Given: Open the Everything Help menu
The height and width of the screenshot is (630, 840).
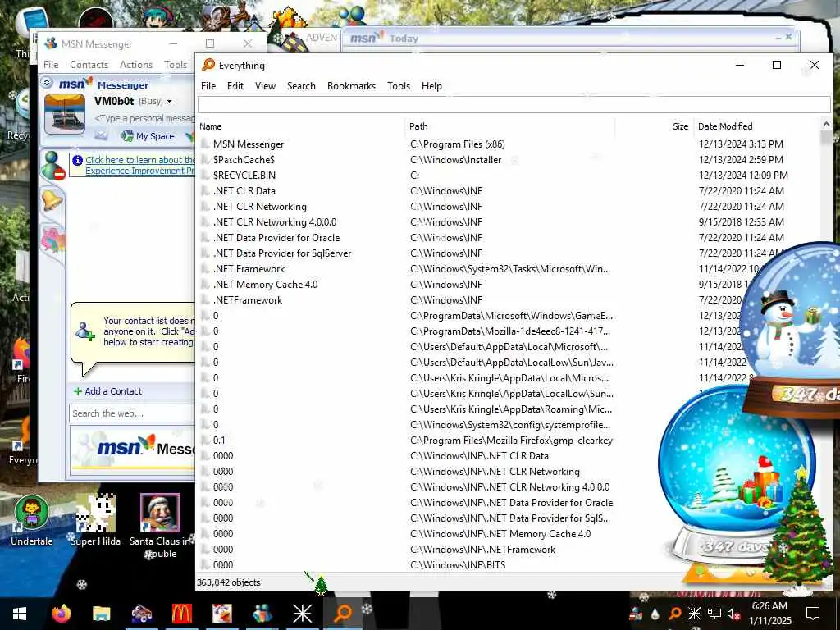Looking at the screenshot, I should click(431, 85).
